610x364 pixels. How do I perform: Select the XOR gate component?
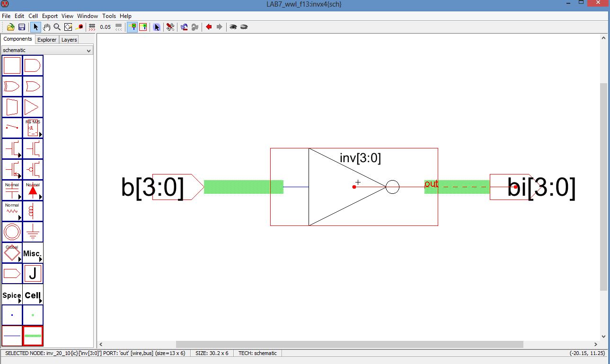pyautogui.click(x=12, y=87)
